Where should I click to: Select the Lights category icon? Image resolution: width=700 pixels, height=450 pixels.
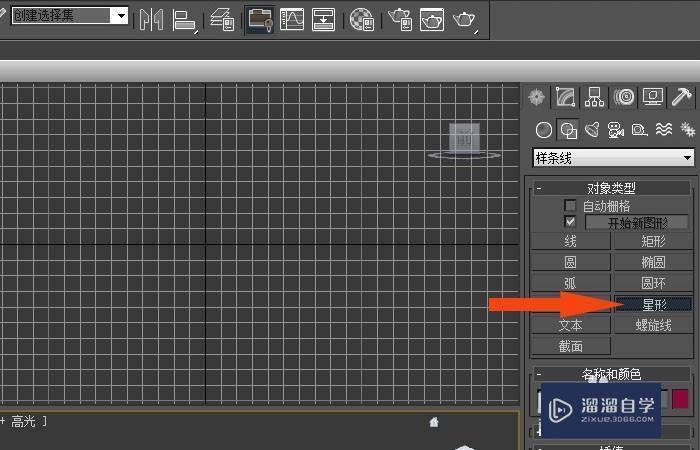[592, 130]
